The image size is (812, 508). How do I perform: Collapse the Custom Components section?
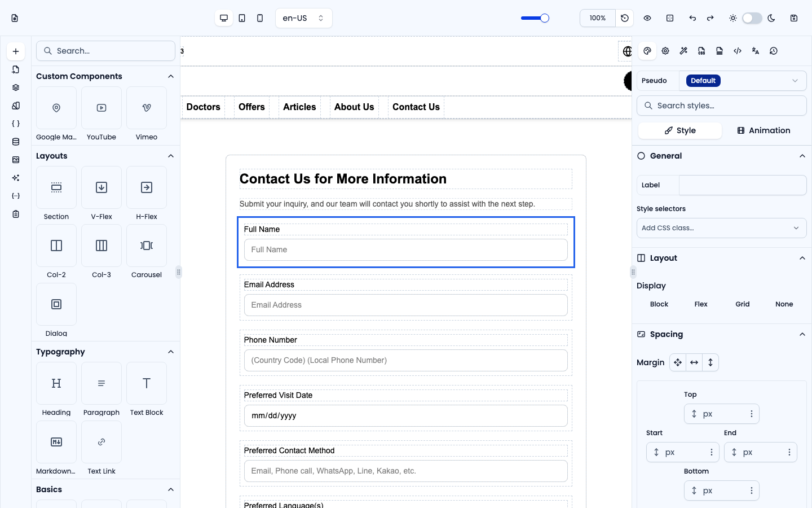point(171,76)
